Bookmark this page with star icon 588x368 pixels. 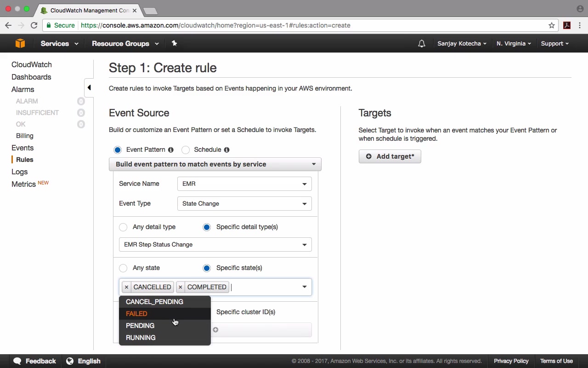pyautogui.click(x=552, y=25)
